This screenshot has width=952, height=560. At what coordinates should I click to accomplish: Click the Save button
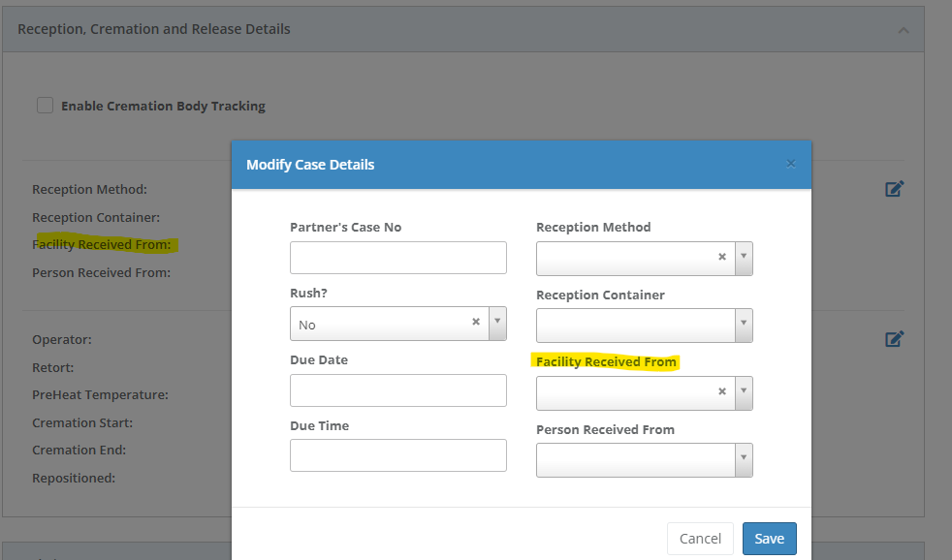coord(769,539)
